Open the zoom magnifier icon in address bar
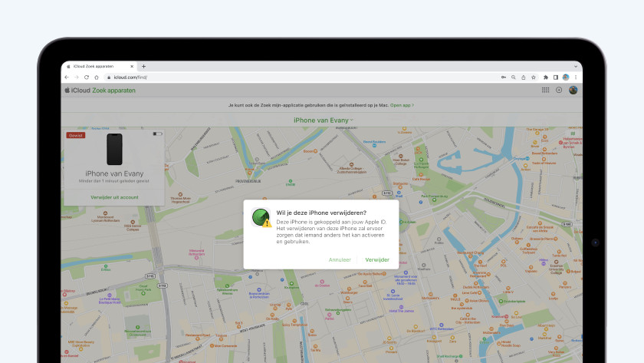 (x=514, y=78)
